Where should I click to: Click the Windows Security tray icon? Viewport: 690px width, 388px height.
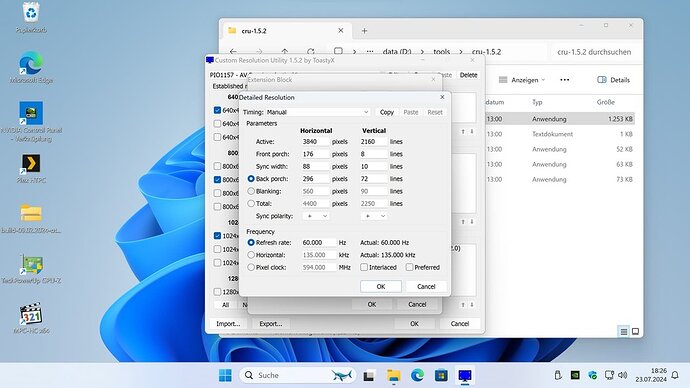(592, 375)
